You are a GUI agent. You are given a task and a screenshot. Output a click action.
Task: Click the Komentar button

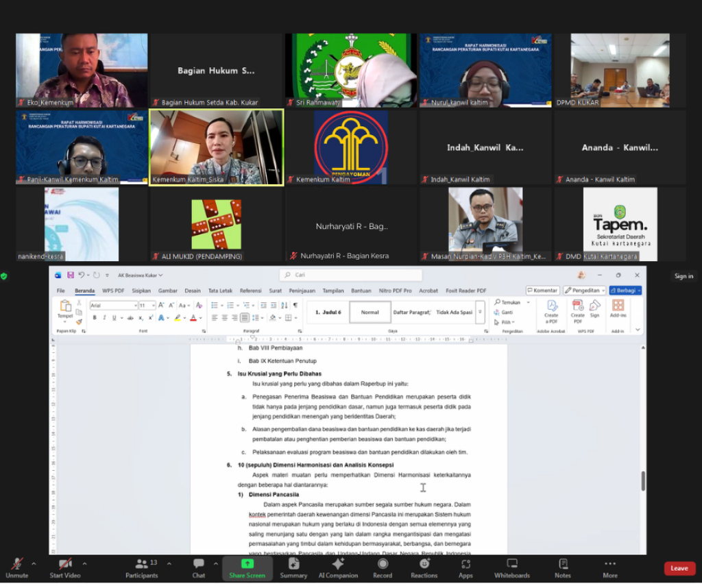(542, 291)
